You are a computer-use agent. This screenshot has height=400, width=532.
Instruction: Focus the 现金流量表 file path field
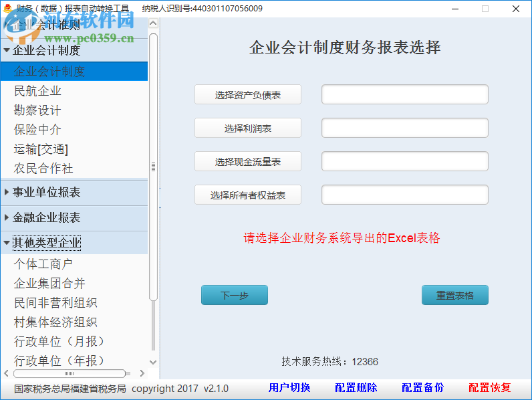pyautogui.click(x=405, y=161)
